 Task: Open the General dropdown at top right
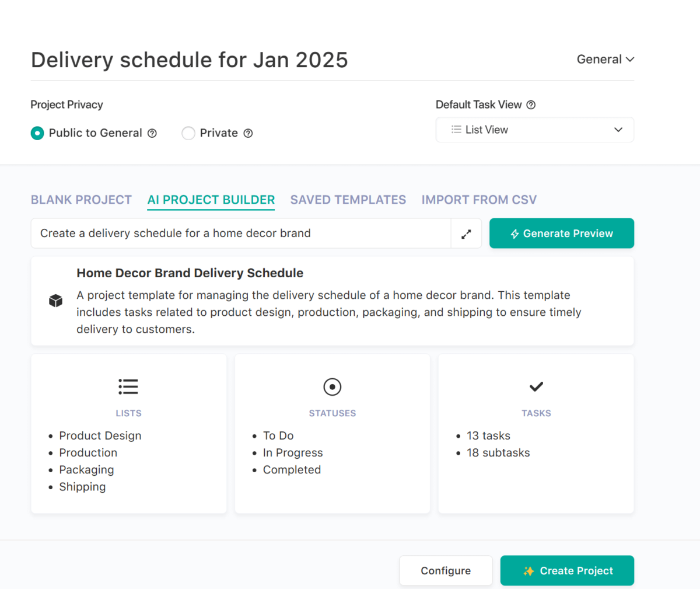(605, 59)
